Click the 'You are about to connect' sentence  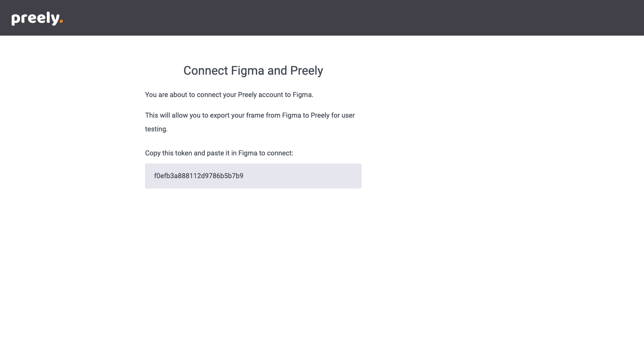[x=229, y=95]
